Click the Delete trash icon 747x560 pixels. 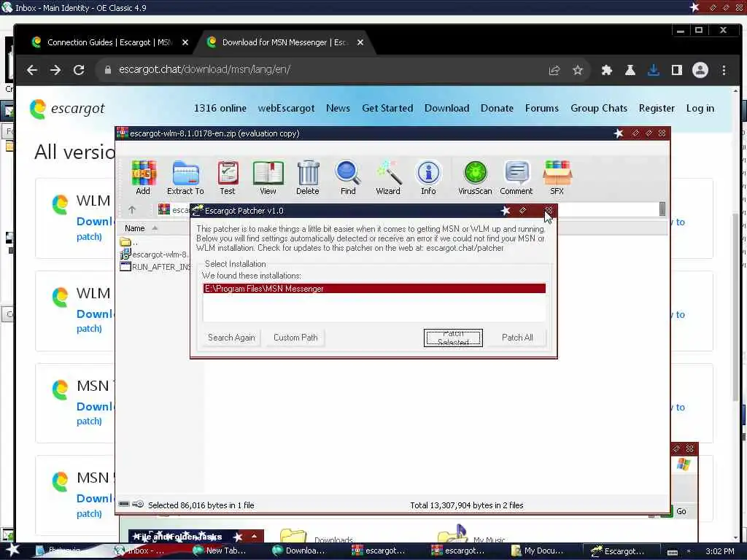click(x=308, y=178)
